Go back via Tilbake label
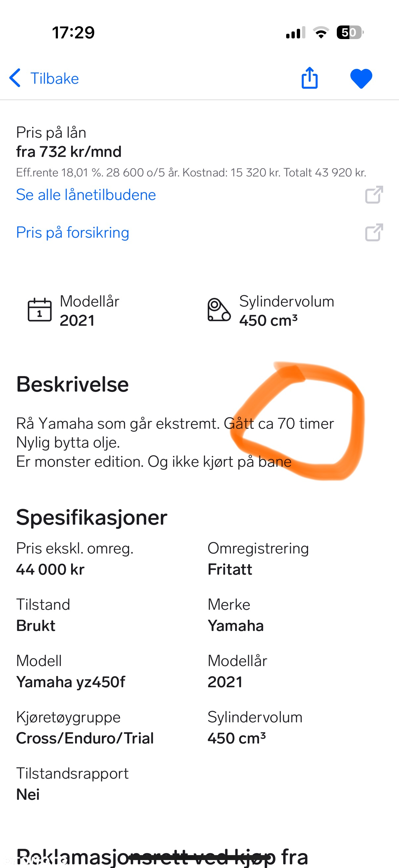The height and width of the screenshot is (868, 399). coord(55,78)
